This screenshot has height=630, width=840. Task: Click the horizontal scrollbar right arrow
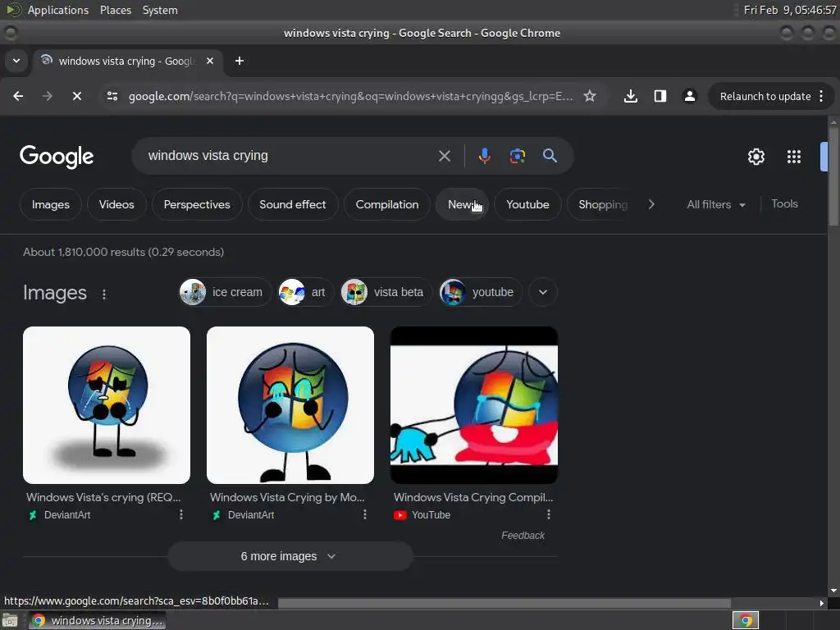[822, 603]
